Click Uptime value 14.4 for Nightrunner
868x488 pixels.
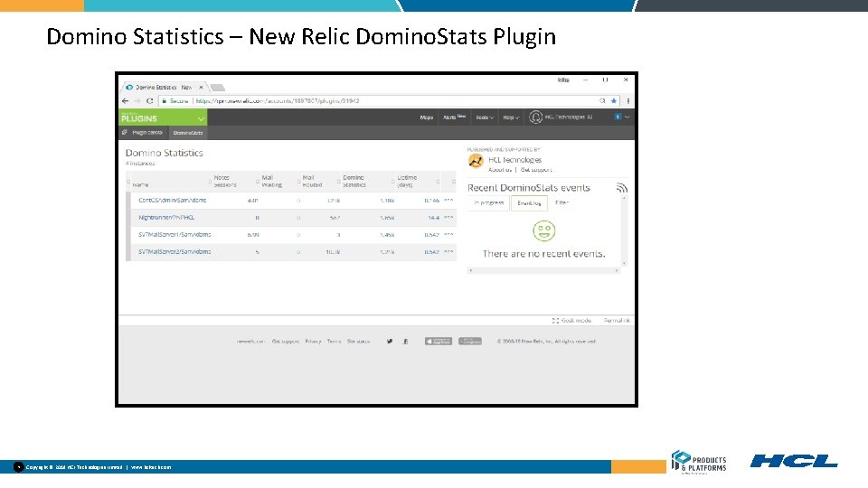pyautogui.click(x=433, y=218)
